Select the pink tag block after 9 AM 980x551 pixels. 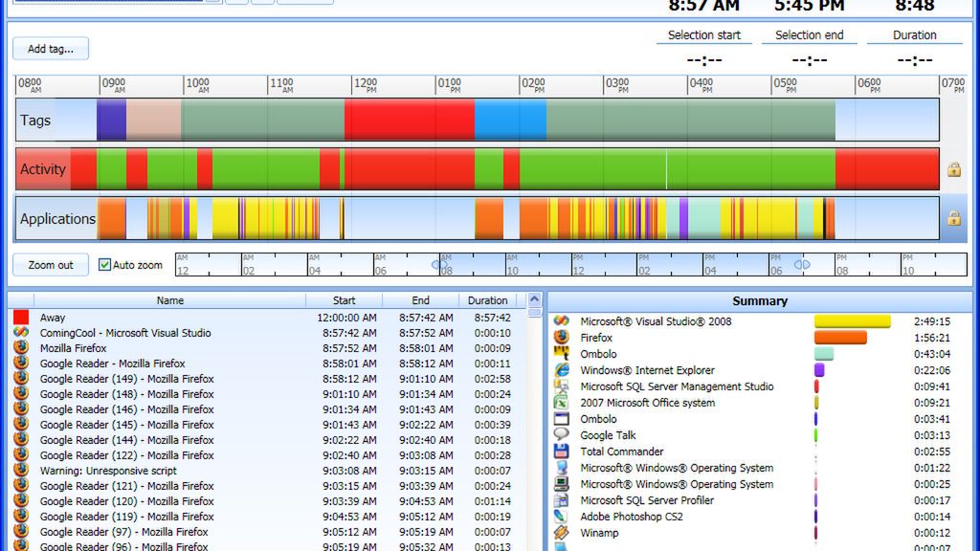coord(154,120)
